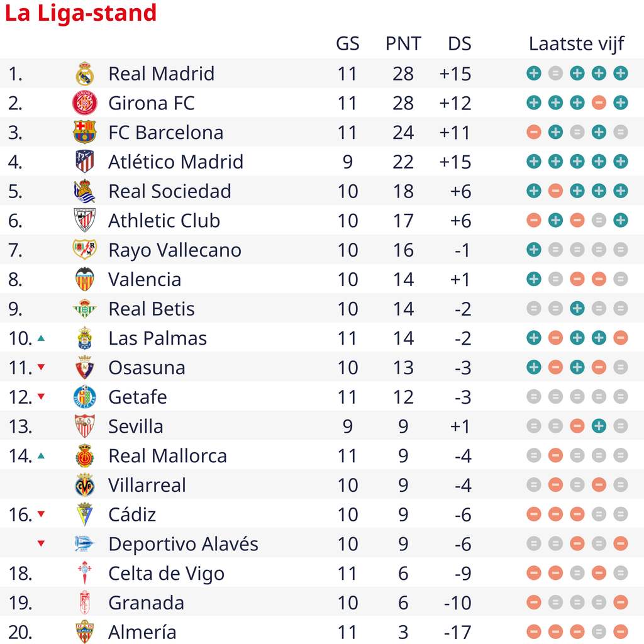Click the PNT column header

pyautogui.click(x=403, y=43)
